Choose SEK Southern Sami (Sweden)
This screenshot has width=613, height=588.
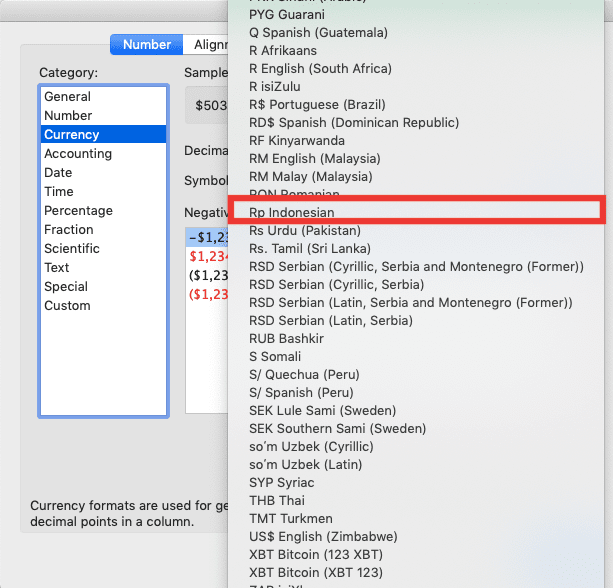pyautogui.click(x=416, y=428)
